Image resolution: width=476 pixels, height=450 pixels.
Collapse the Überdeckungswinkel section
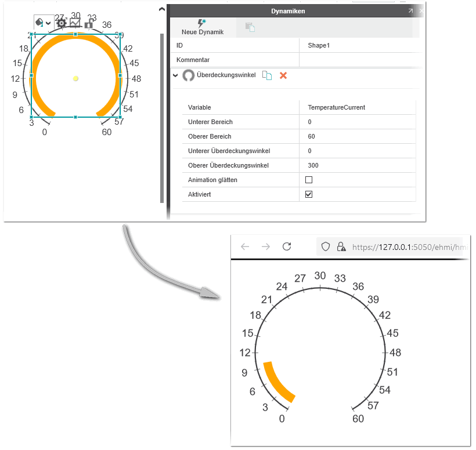point(175,75)
